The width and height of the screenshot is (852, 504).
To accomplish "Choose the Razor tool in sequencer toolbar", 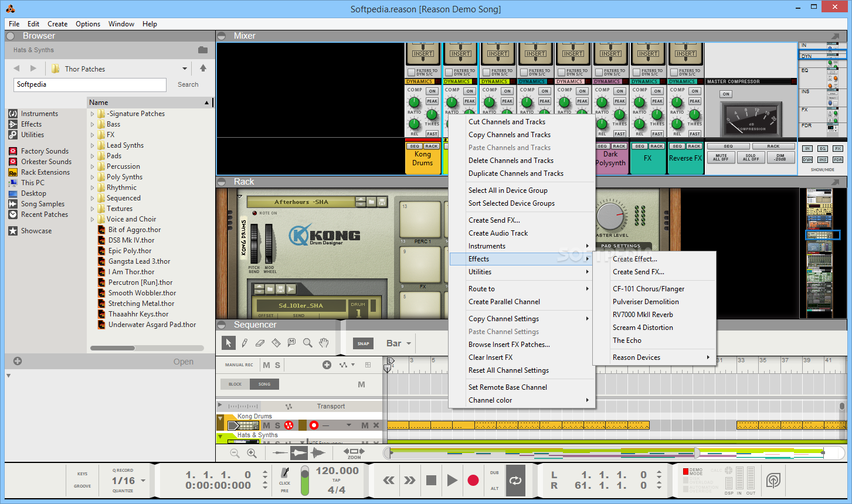I will pos(276,343).
